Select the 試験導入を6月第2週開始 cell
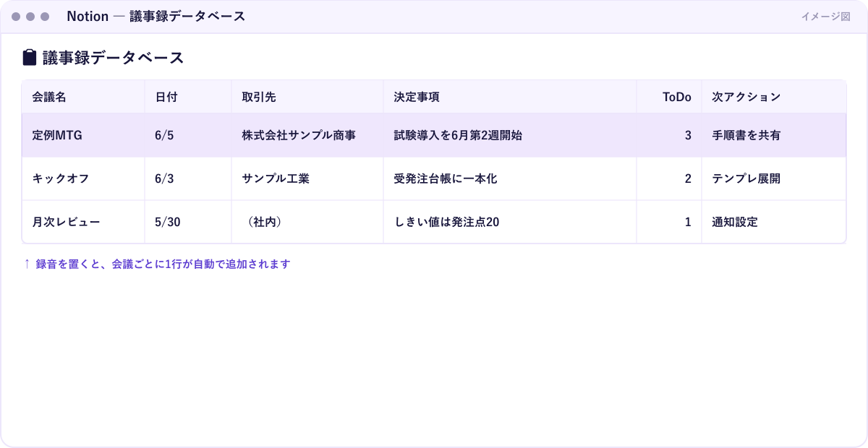This screenshot has height=448, width=868. click(510, 135)
